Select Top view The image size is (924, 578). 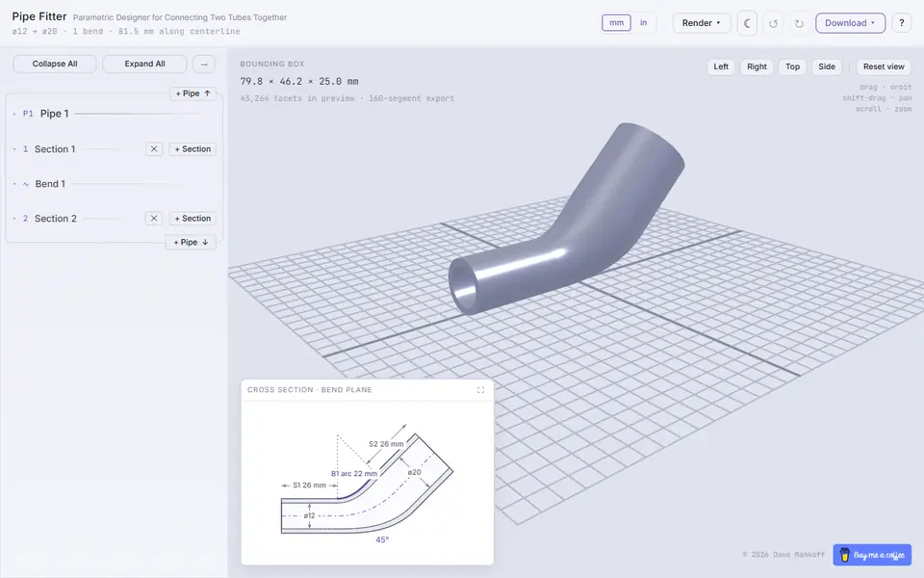click(x=792, y=66)
